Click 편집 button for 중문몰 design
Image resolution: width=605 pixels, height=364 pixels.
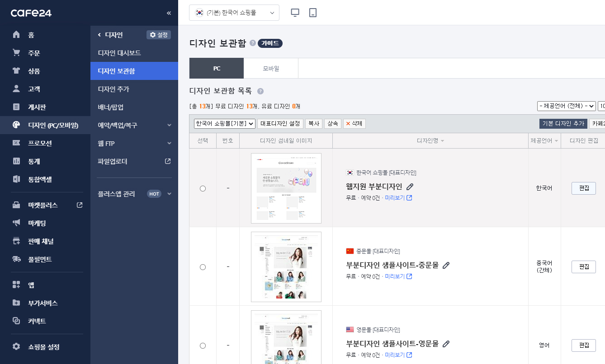tap(584, 267)
